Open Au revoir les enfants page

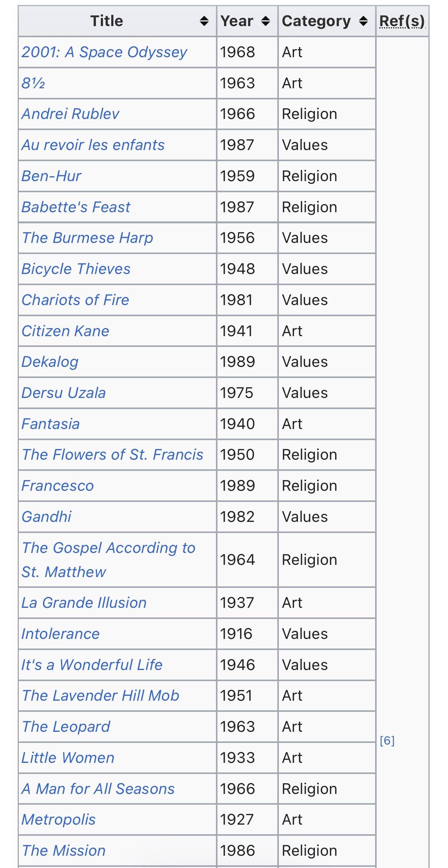point(93,145)
